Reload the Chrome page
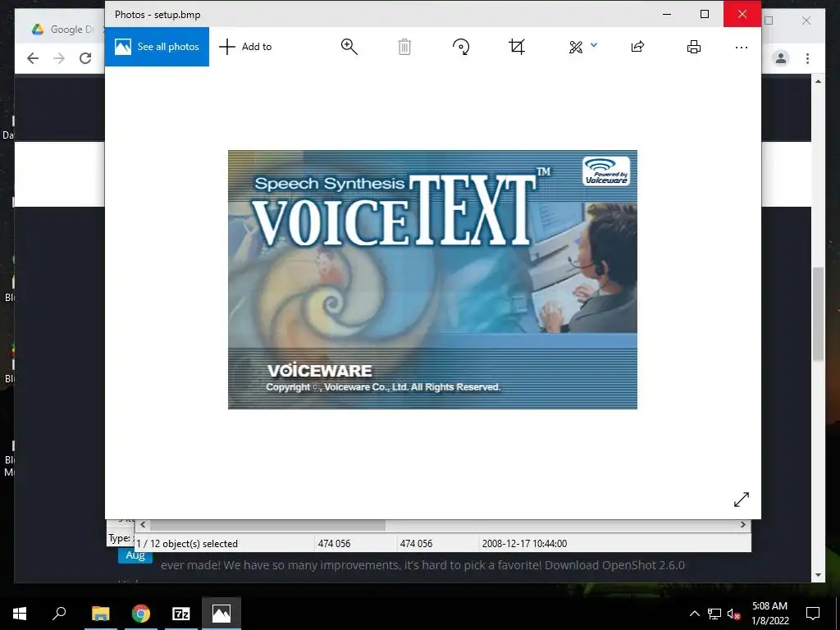840x630 pixels. click(x=85, y=58)
